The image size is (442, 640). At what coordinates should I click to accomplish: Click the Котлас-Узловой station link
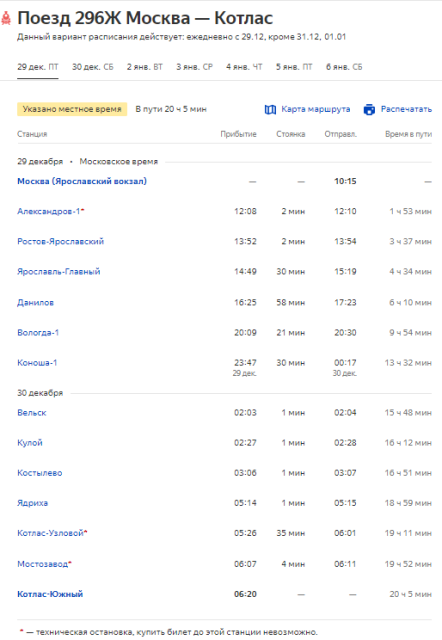[50, 533]
